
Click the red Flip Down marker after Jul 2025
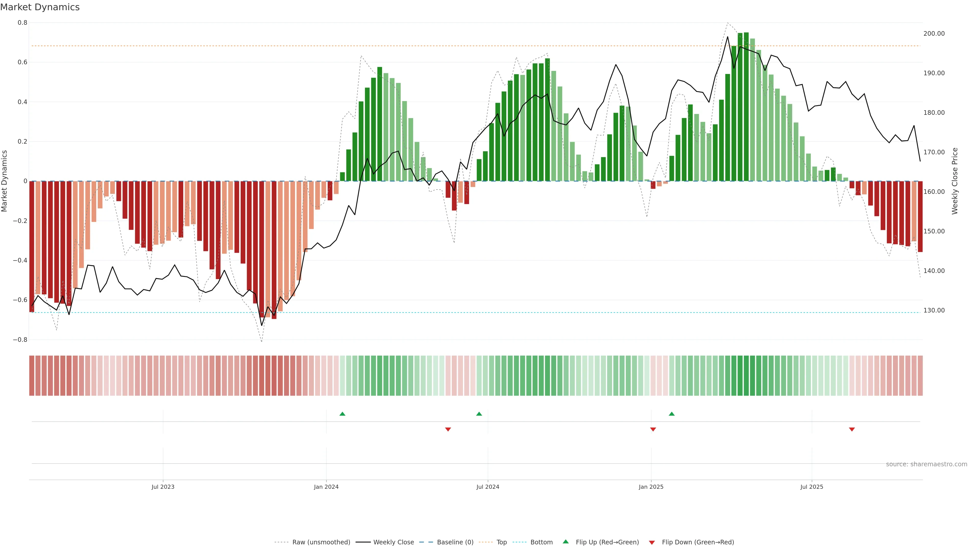(852, 429)
